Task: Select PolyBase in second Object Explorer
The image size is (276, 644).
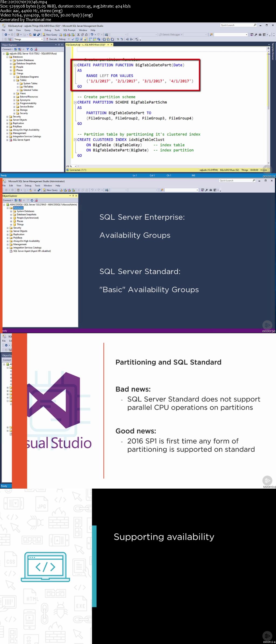Action: pos(18,238)
